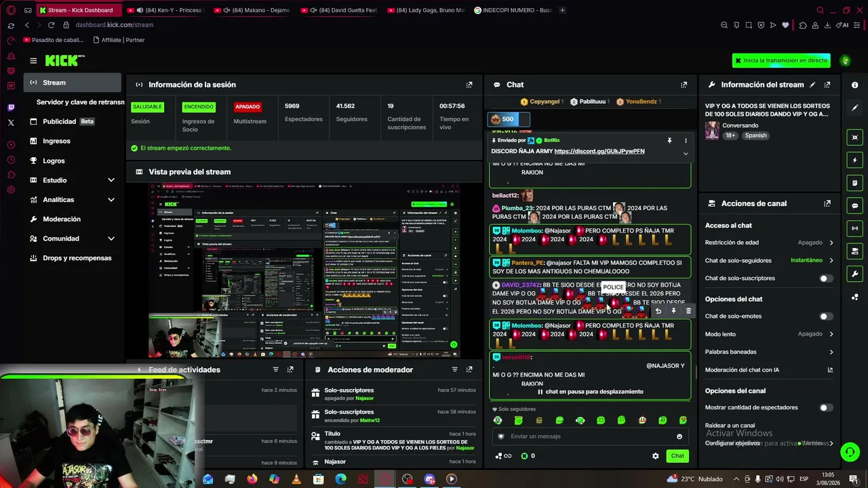Filter the Acciones de moderador list
The width and height of the screenshot is (868, 488).
(454, 369)
